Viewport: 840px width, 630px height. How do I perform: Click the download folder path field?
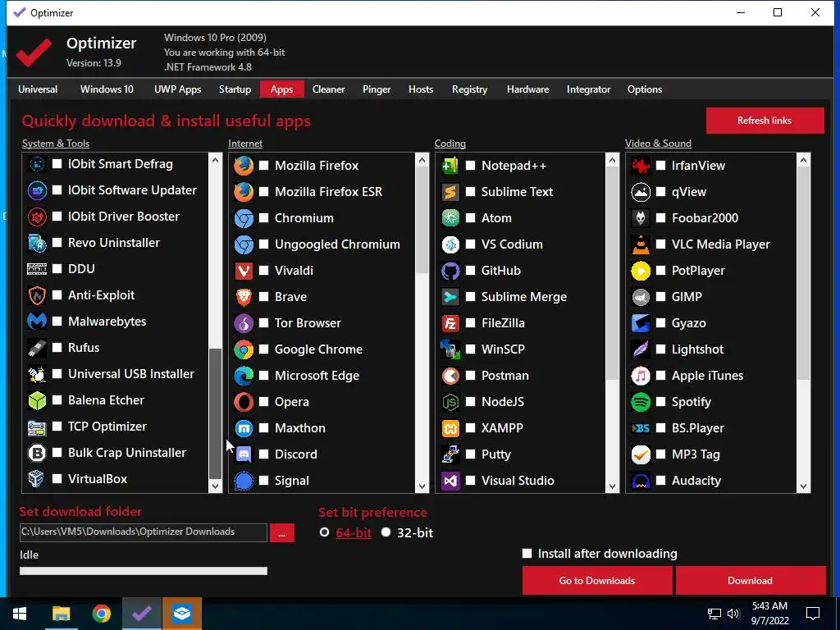143,532
